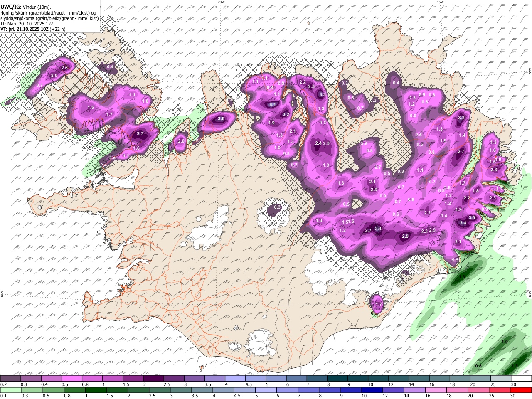532x399 pixels.
Task: Click the 3.5 value near the east coast
Action: point(472,218)
